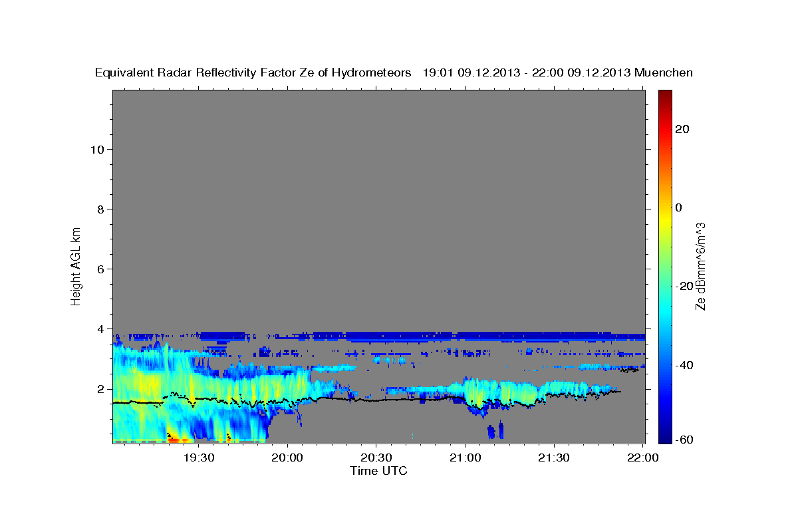Image resolution: width=798 pixels, height=532 pixels.
Task: Pick the dark red top of the colorbar
Action: [666, 95]
